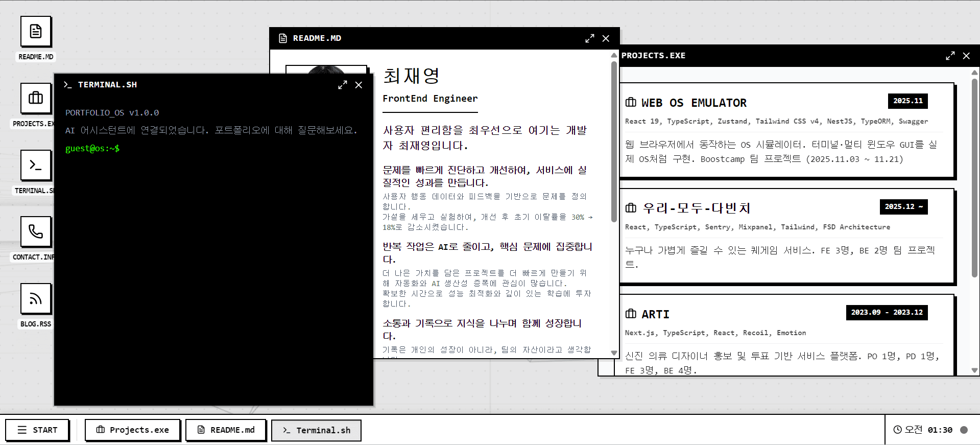This screenshot has height=445, width=980.
Task: Click the PROJECTS.EXE vertical scrollbar thumb
Action: pyautogui.click(x=974, y=178)
